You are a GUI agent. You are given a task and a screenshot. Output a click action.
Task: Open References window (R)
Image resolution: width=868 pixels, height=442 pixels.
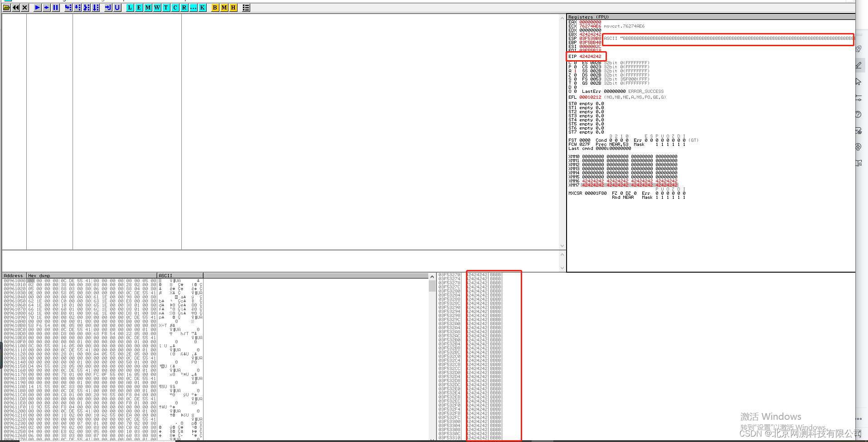click(x=184, y=8)
